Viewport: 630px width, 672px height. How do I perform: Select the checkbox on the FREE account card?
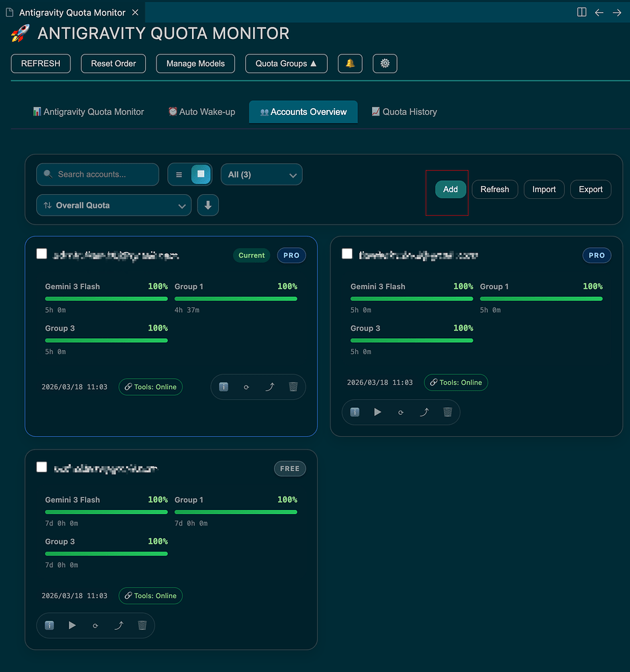(x=42, y=467)
